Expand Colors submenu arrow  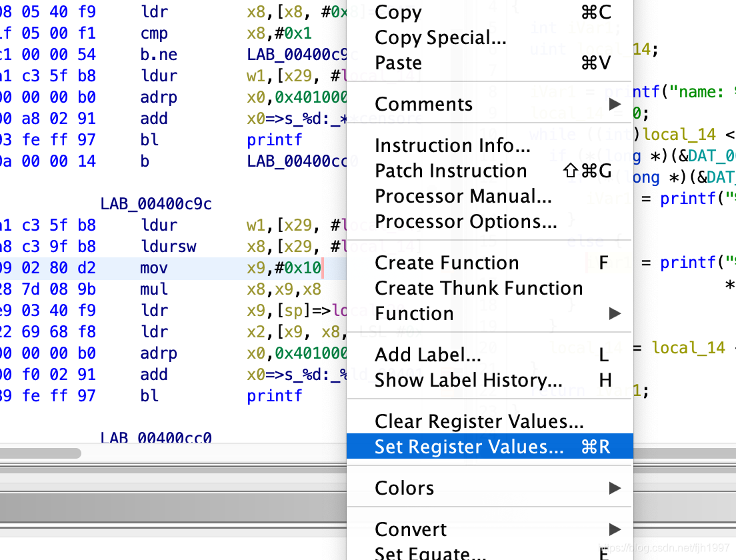coord(615,488)
